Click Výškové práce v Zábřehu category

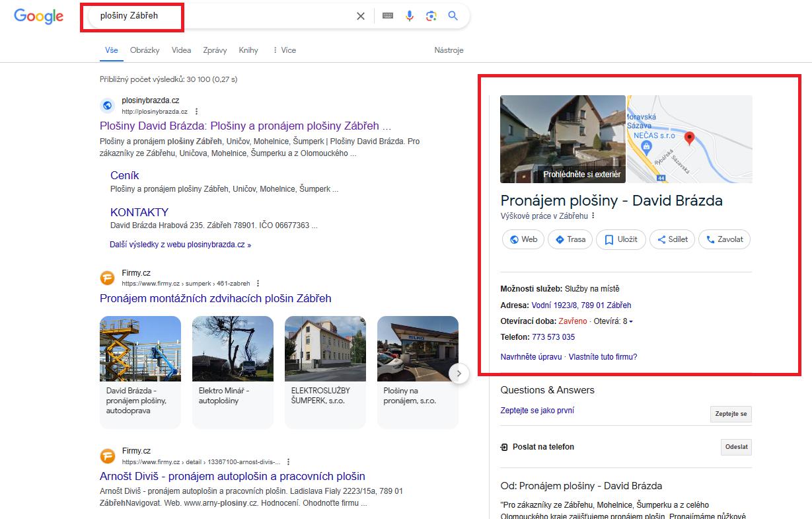pyautogui.click(x=544, y=216)
